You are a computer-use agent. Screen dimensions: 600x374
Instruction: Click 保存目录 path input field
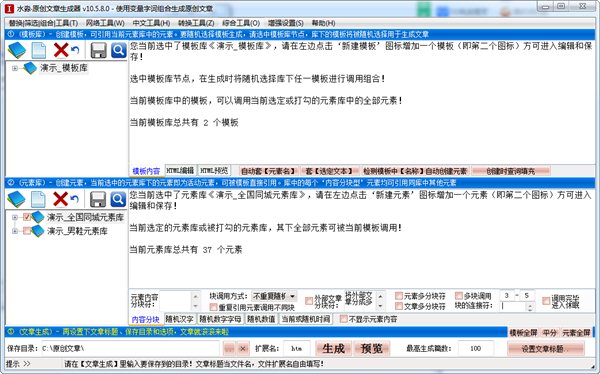[130, 348]
